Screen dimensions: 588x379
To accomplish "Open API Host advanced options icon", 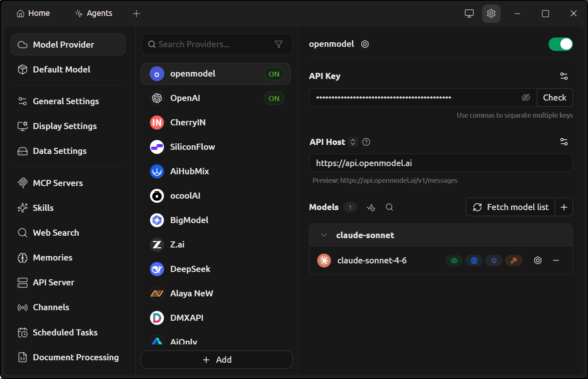I will [x=564, y=142].
